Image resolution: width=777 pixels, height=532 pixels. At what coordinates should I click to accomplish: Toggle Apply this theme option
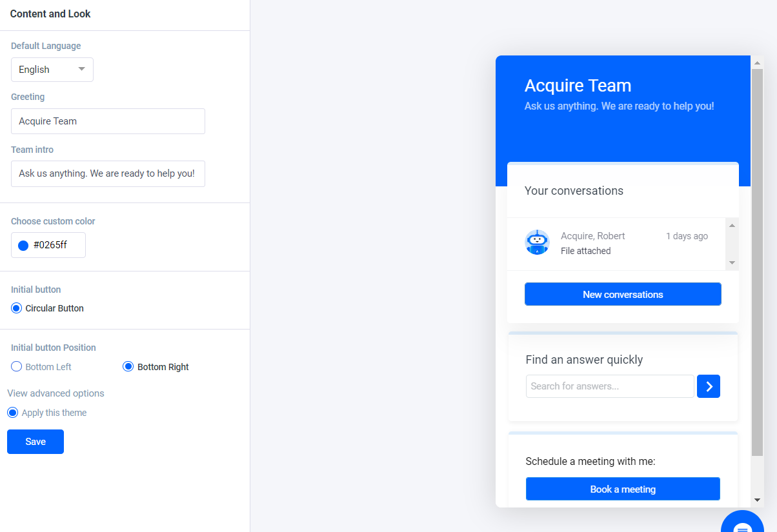click(x=12, y=413)
